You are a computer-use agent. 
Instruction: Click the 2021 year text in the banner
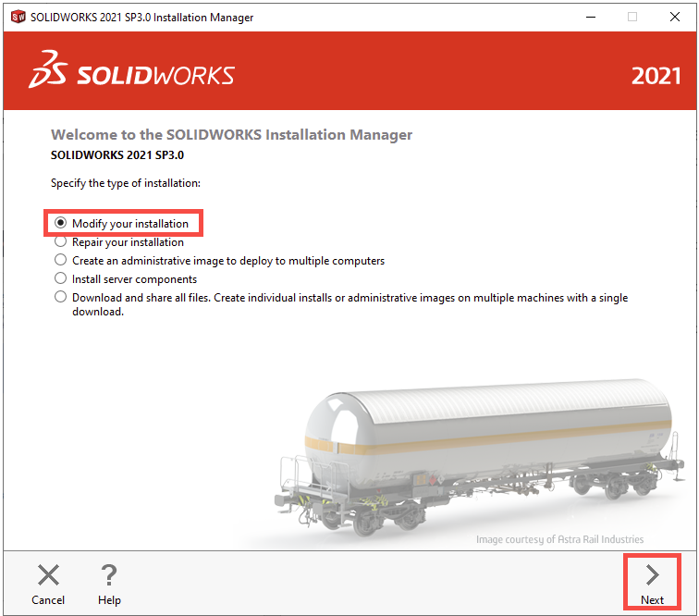tap(656, 76)
